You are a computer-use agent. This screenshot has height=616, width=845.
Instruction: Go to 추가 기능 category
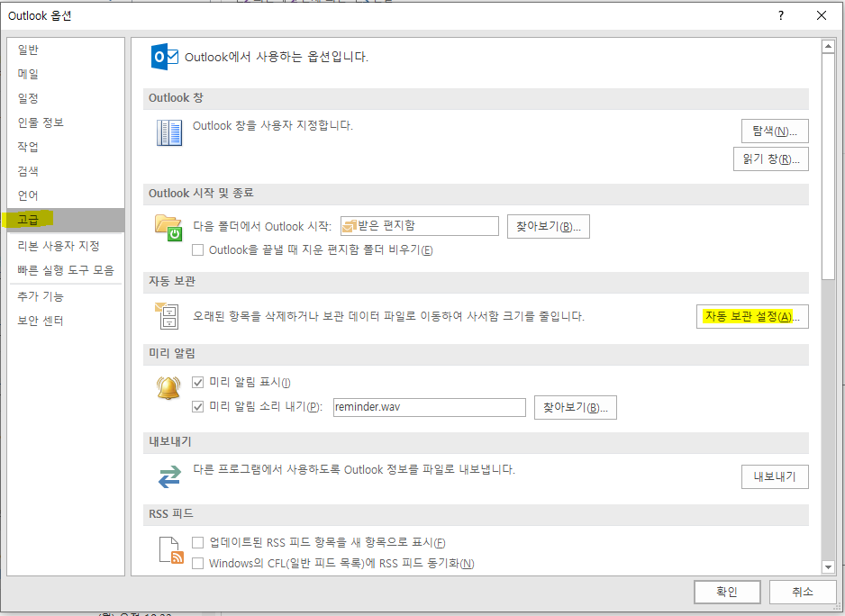[66, 296]
